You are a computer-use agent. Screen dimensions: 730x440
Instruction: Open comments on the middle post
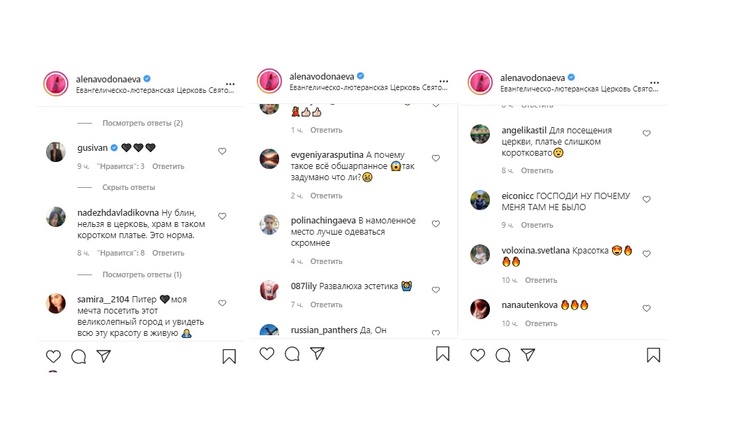coord(292,354)
